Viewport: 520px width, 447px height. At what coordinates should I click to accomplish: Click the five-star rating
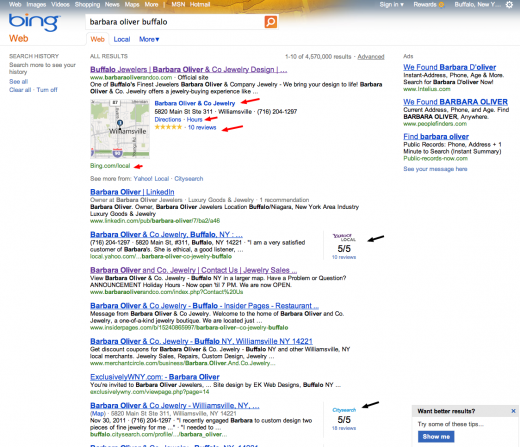[168, 127]
